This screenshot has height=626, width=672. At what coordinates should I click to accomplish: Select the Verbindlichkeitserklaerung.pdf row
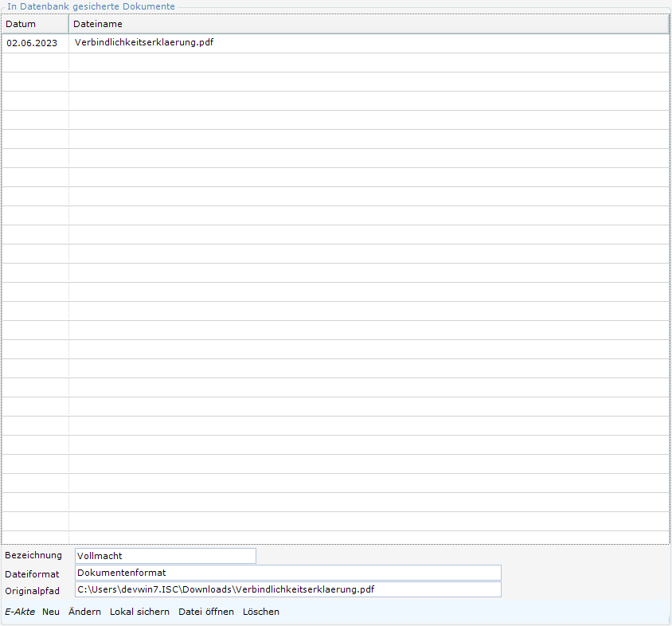[335, 43]
